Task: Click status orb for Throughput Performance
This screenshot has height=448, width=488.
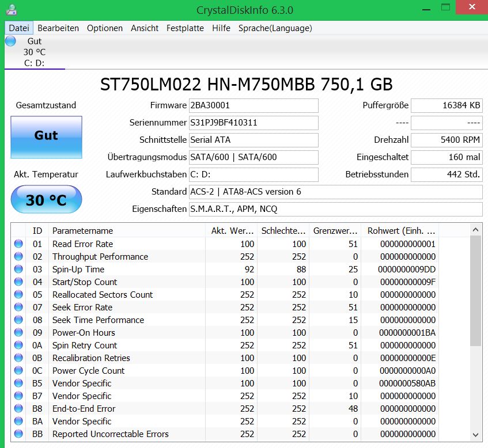Action: point(18,256)
